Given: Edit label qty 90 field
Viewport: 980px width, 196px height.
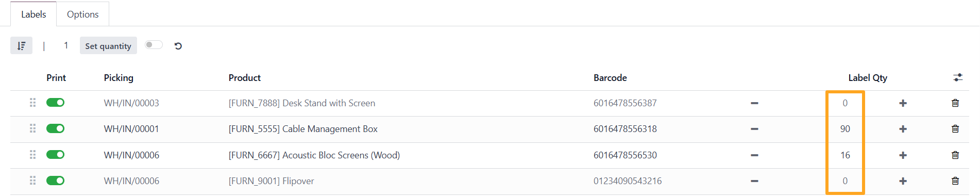Looking at the screenshot, I should coord(845,129).
